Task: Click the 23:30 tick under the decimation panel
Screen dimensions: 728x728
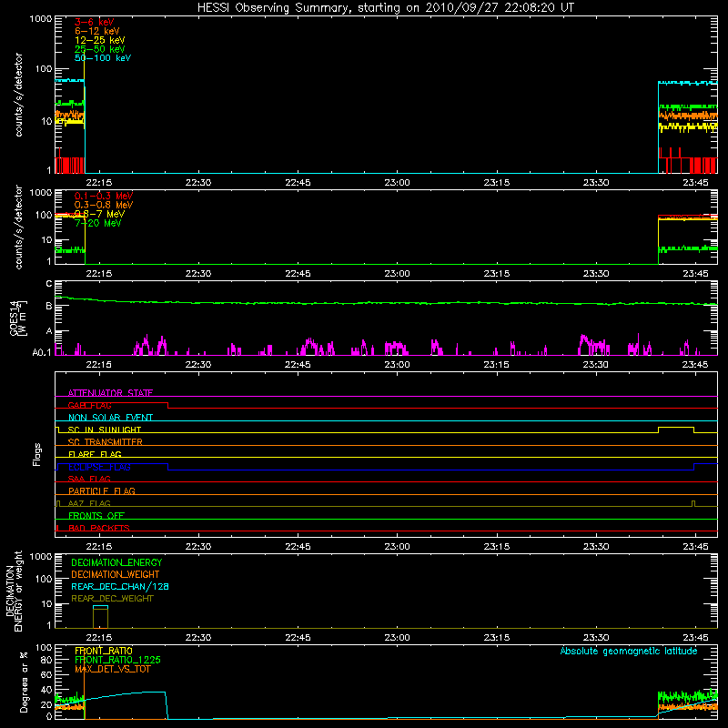Action: point(596,638)
